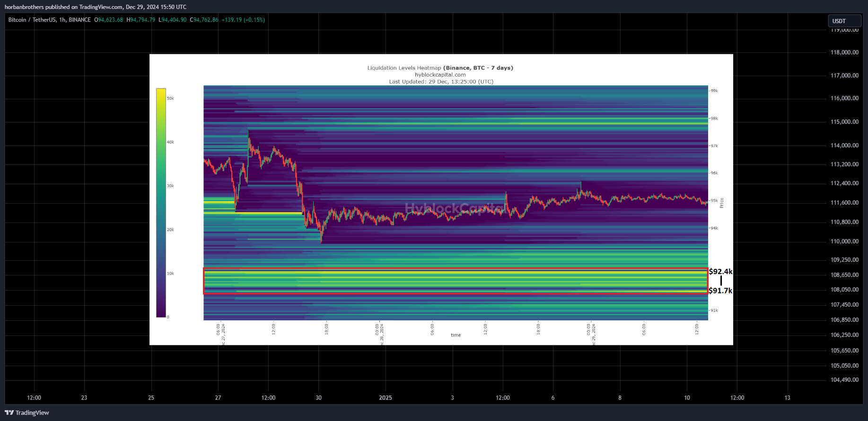The image size is (868, 421).
Task: Click price axis label 116,000.00
Action: [x=844, y=98]
